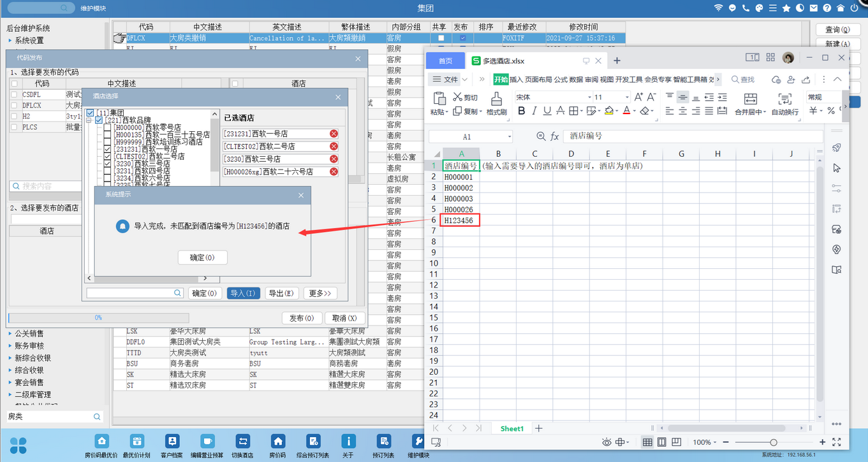Open 最优价计划 taskbar icon
The image size is (868, 462).
[x=136, y=441]
